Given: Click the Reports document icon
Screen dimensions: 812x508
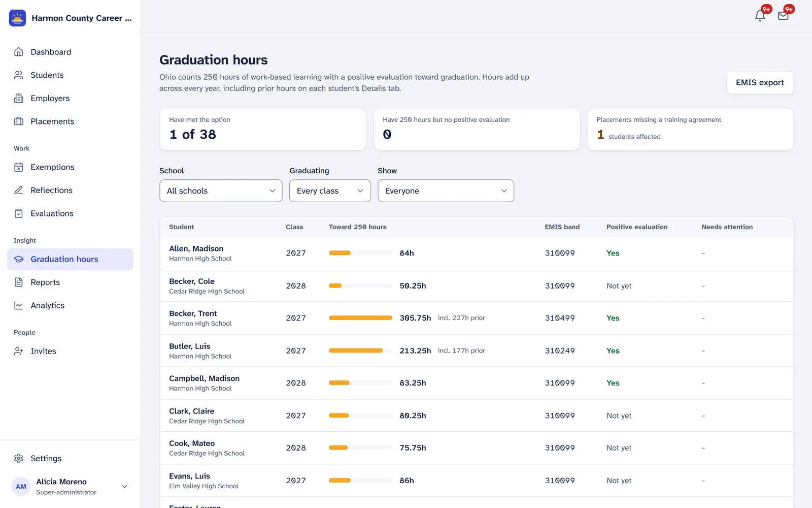Looking at the screenshot, I should (x=19, y=282).
